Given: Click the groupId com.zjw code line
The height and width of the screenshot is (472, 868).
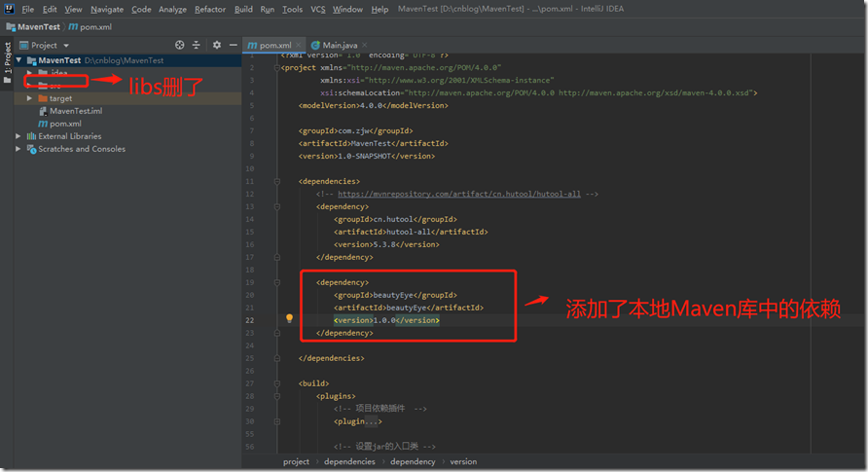Looking at the screenshot, I should click(x=355, y=130).
